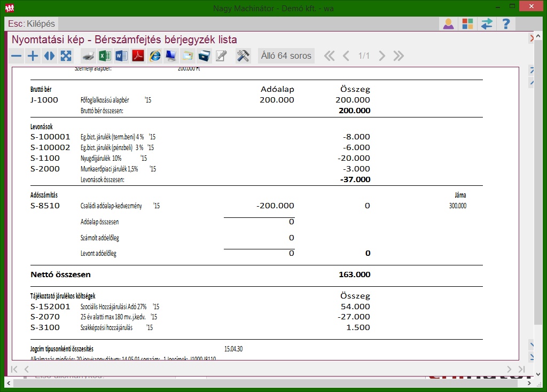This screenshot has height=392, width=547.
Task: Print the payslip using the printer icon
Action: pos(89,56)
